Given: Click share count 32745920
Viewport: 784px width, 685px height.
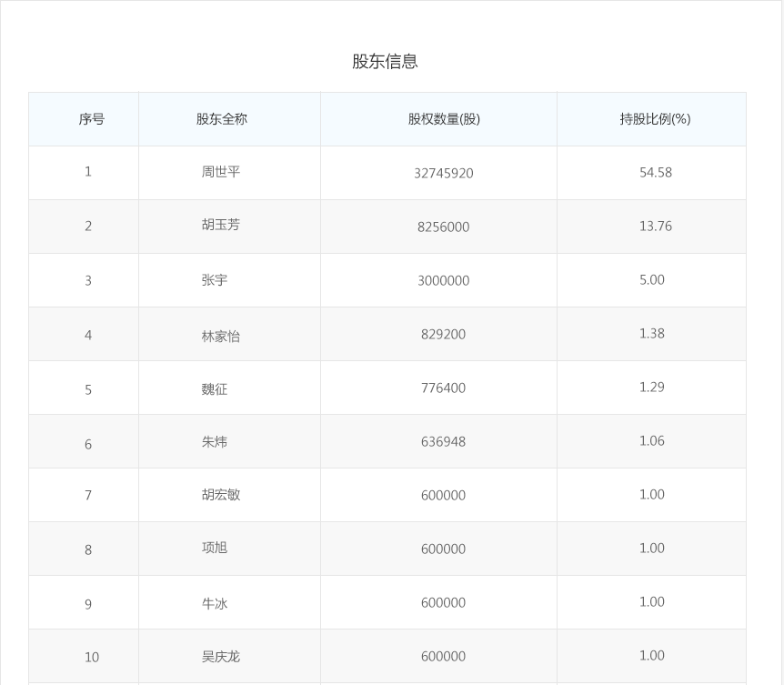Looking at the screenshot, I should tap(443, 173).
